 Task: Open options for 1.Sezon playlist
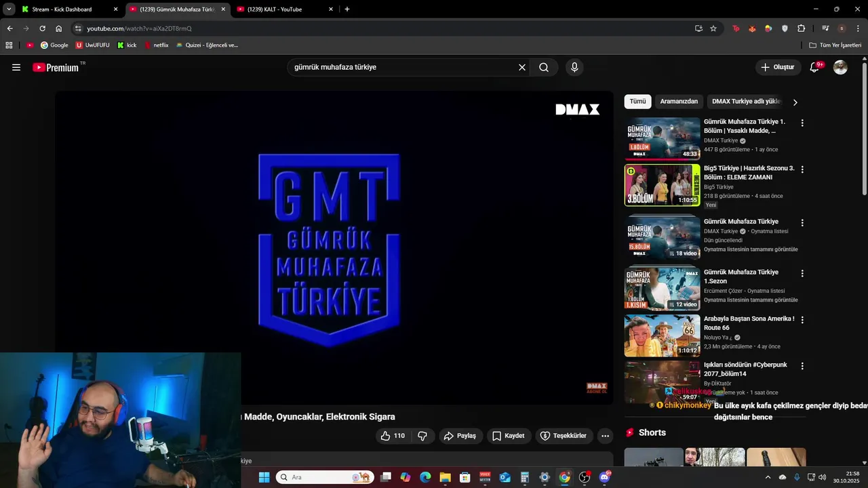point(802,274)
